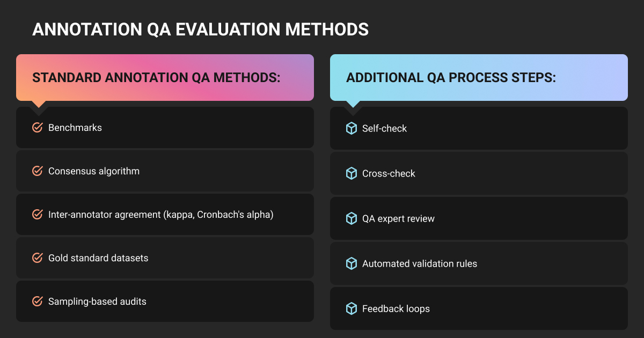The height and width of the screenshot is (338, 644).
Task: Click the Self-check text label
Action: coord(385,129)
